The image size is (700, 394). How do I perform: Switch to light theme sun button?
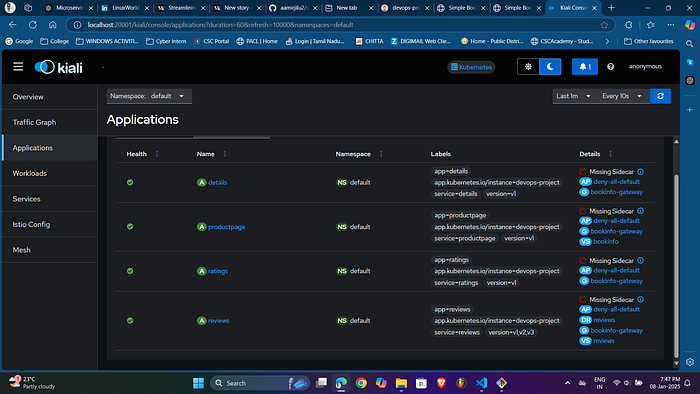point(528,66)
